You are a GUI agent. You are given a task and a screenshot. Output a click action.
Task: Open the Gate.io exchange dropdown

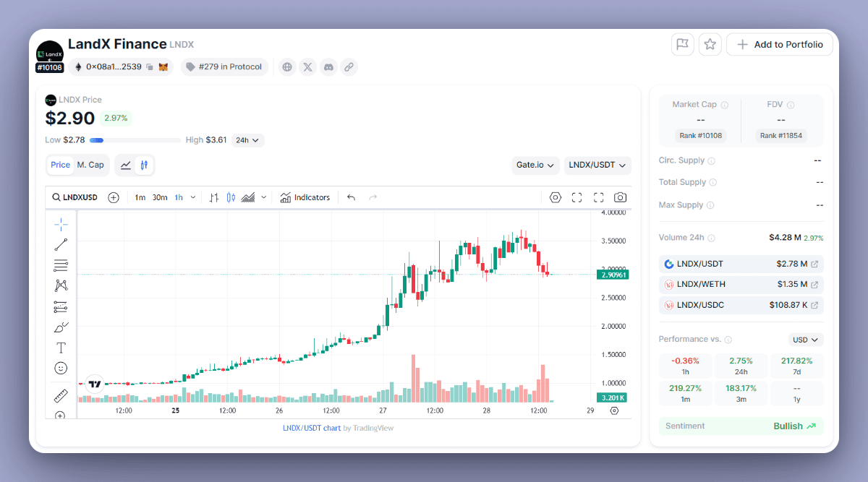(535, 165)
